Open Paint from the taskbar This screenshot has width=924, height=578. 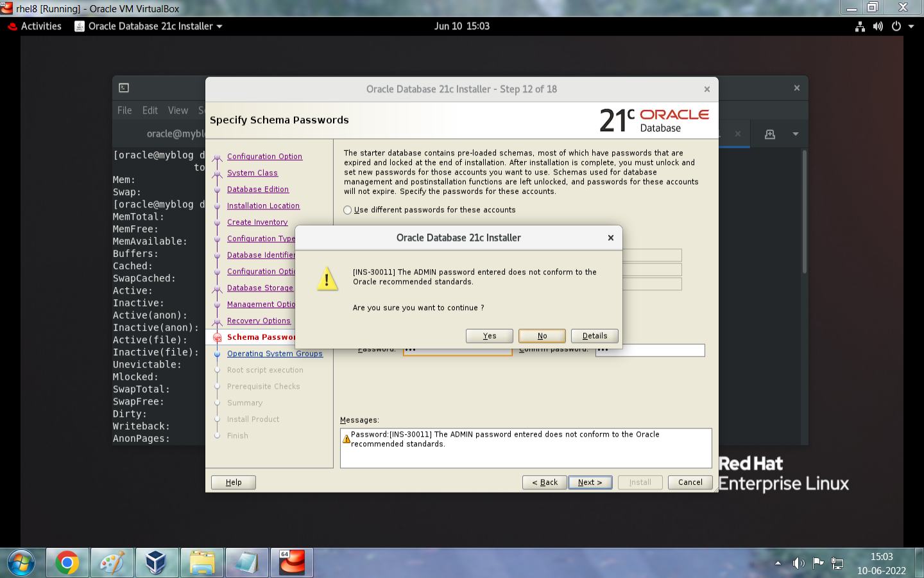click(112, 563)
